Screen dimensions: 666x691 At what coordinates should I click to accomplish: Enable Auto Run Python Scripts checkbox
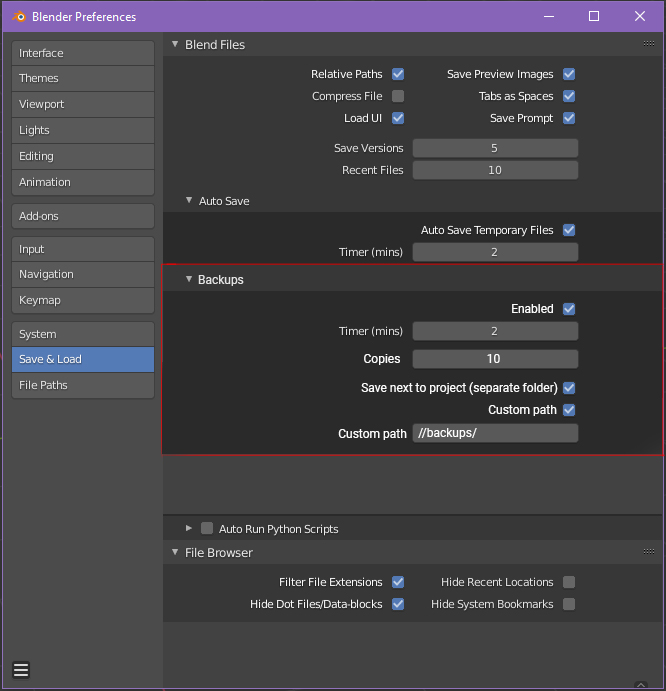(x=207, y=528)
